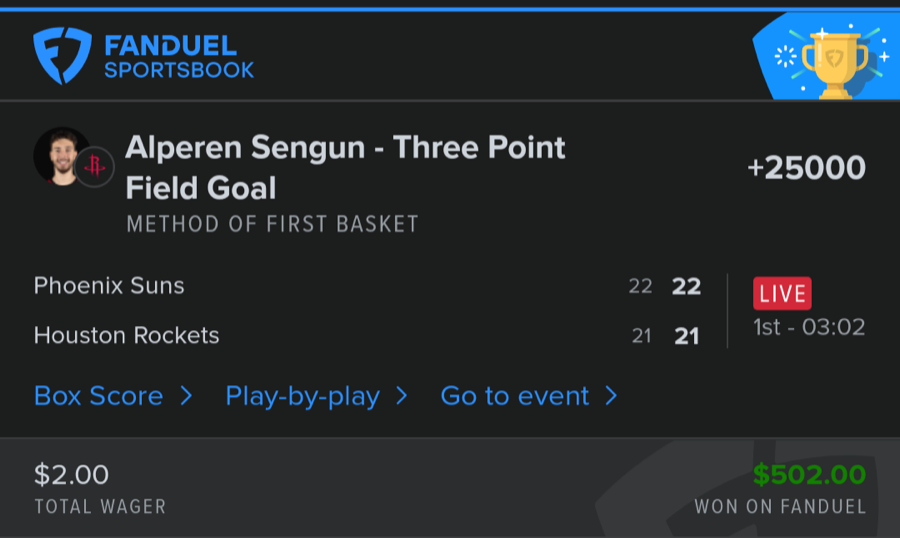Expand the chevron next to Box Score

[x=186, y=396]
